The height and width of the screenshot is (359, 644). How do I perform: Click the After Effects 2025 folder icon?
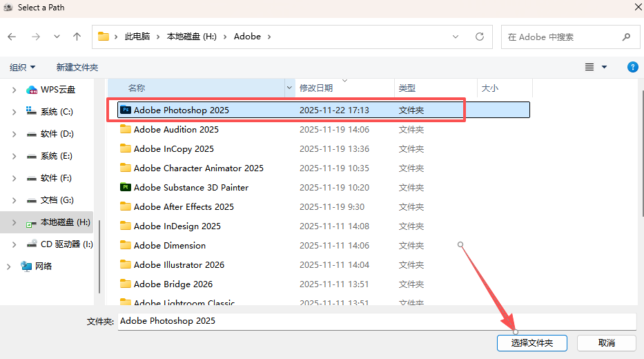[126, 206]
